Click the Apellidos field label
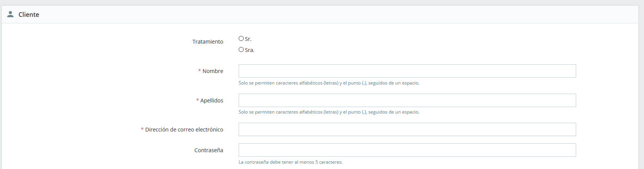The width and height of the screenshot is (644, 169). [211, 101]
